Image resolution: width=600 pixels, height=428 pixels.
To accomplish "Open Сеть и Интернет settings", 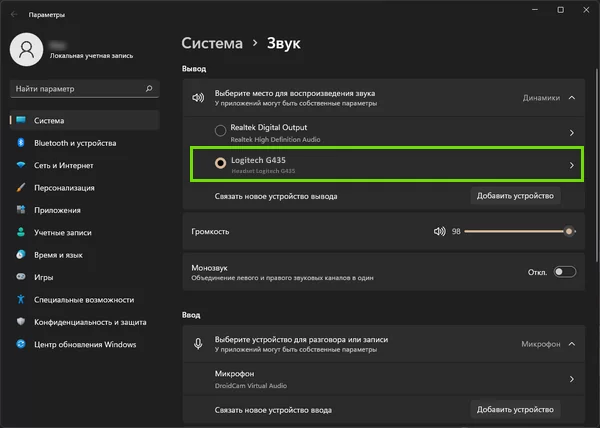I will pyautogui.click(x=63, y=166).
